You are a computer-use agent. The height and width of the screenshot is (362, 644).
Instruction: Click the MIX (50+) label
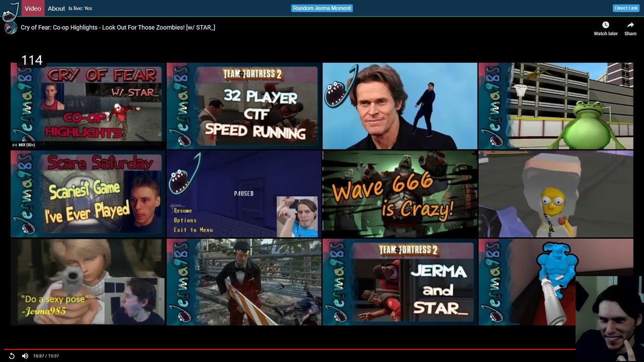pyautogui.click(x=24, y=145)
